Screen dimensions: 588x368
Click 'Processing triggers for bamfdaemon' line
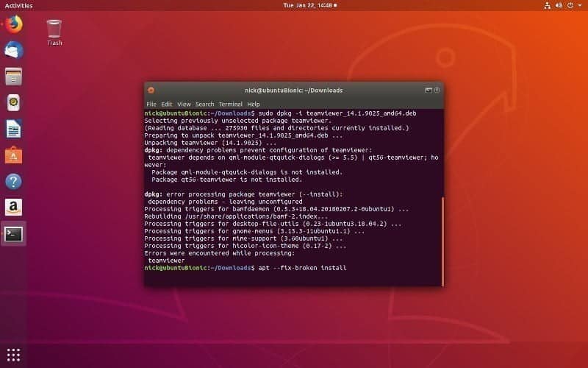[x=276, y=209]
